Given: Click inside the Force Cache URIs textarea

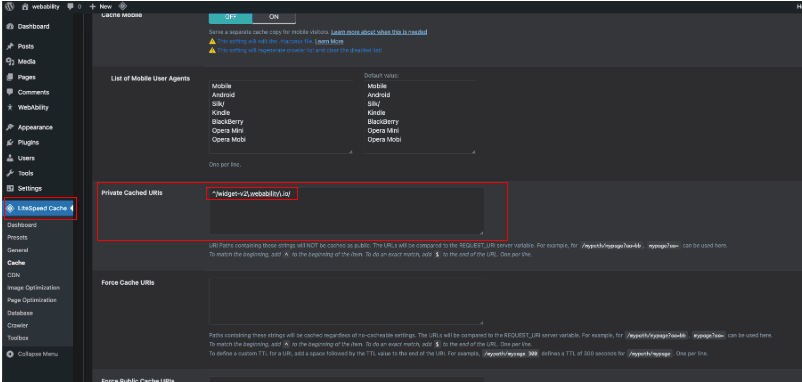Looking at the screenshot, I should (346, 301).
